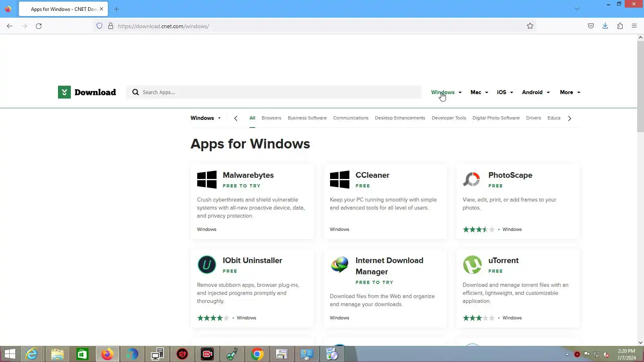The width and height of the screenshot is (644, 362).
Task: Click the CNET Download logo icon
Action: pos(64,92)
